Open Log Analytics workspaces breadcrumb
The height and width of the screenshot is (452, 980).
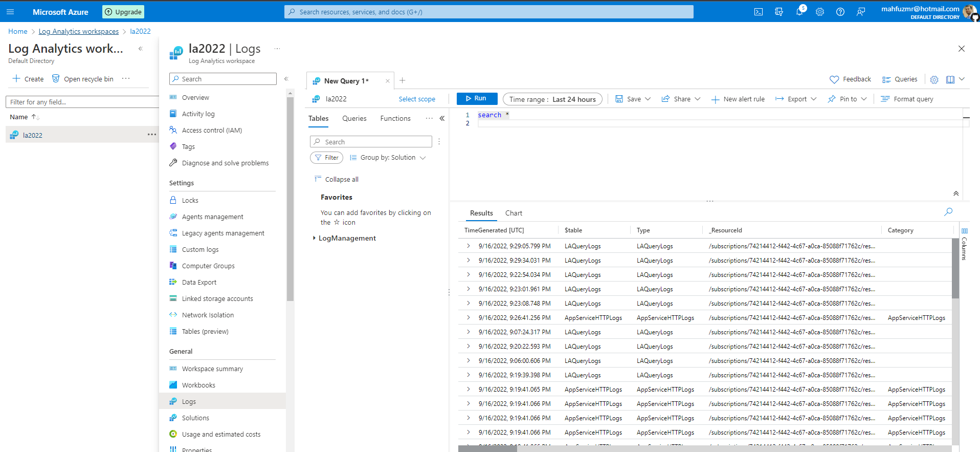pyautogui.click(x=79, y=31)
